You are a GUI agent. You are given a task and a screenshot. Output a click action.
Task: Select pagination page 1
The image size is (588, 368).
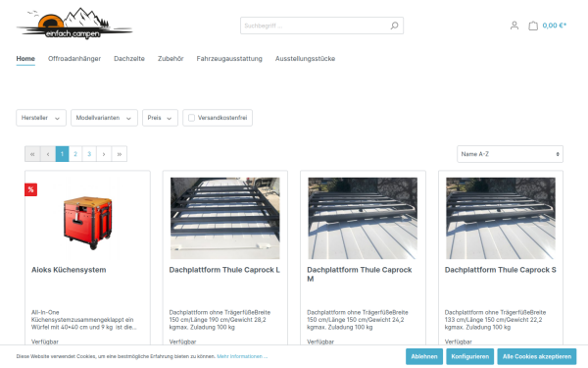(x=63, y=154)
